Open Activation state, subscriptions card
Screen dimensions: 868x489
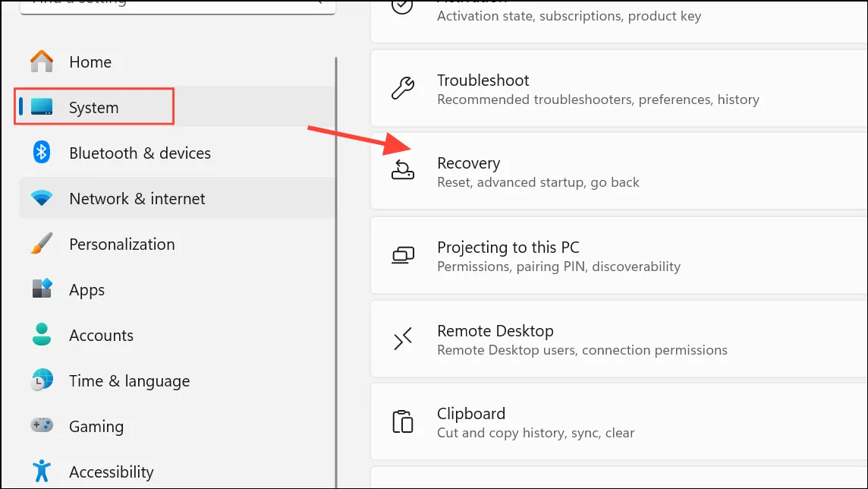[x=619, y=21]
